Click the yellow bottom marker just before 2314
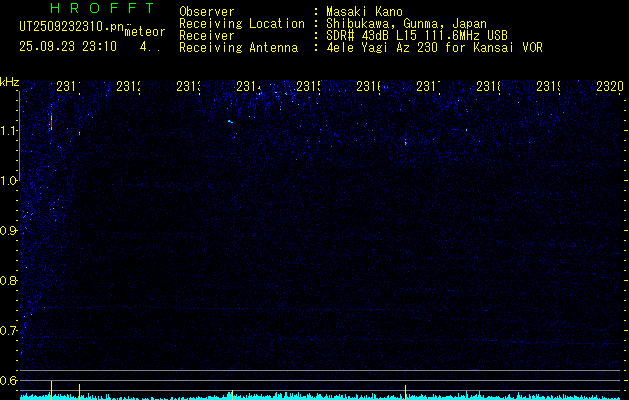Viewport: 629px width, 400px height. (232, 394)
